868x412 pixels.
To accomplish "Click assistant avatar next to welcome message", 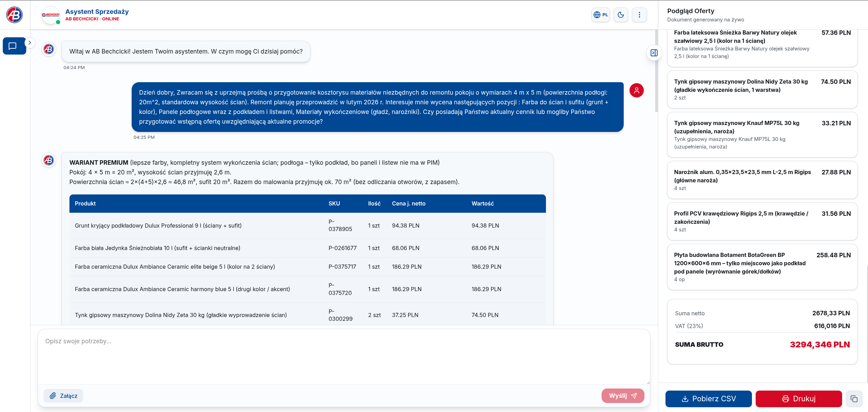I will [49, 49].
